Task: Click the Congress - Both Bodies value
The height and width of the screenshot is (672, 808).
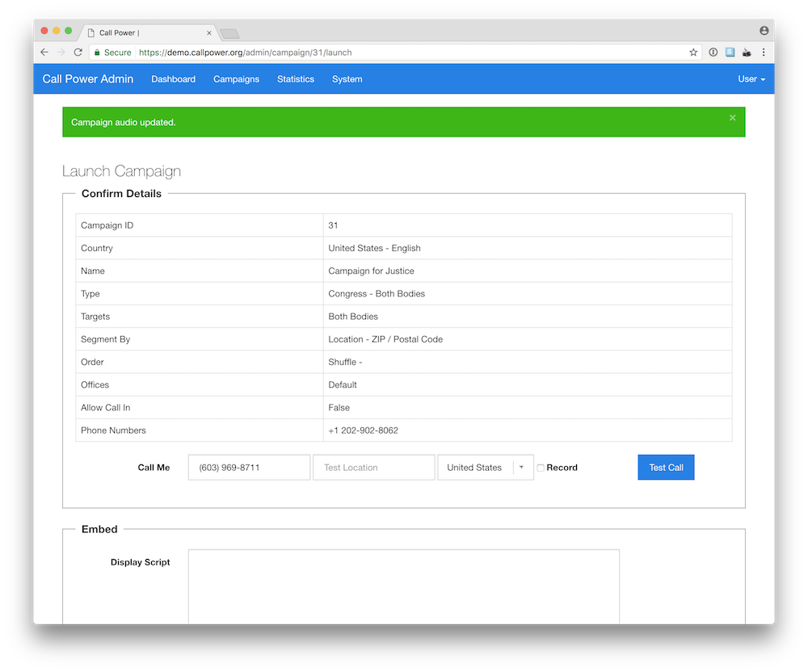Action: (377, 293)
